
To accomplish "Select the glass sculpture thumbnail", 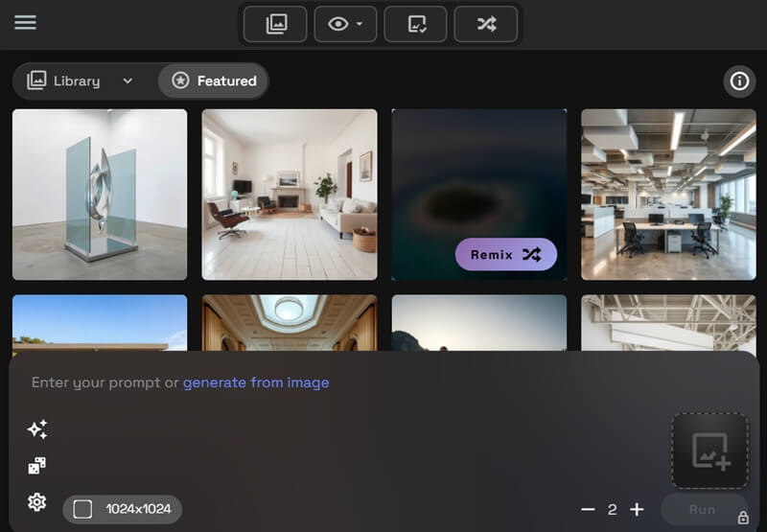I will coord(100,194).
